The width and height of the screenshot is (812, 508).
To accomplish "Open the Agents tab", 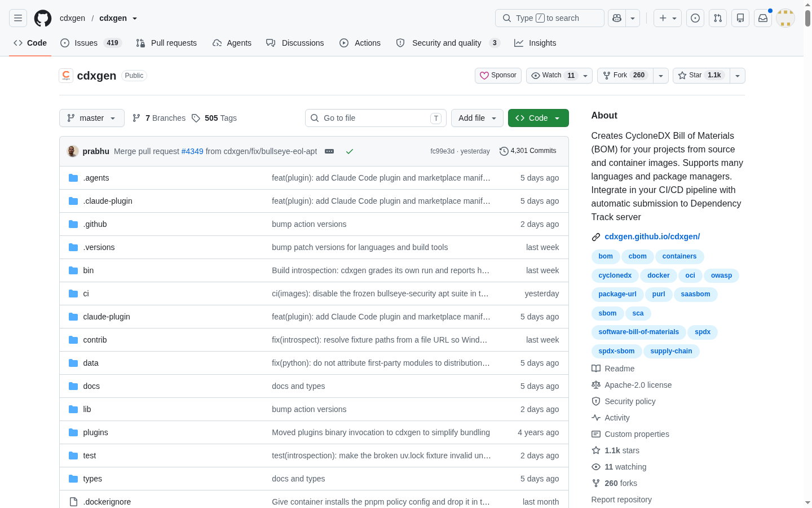I will (x=232, y=43).
